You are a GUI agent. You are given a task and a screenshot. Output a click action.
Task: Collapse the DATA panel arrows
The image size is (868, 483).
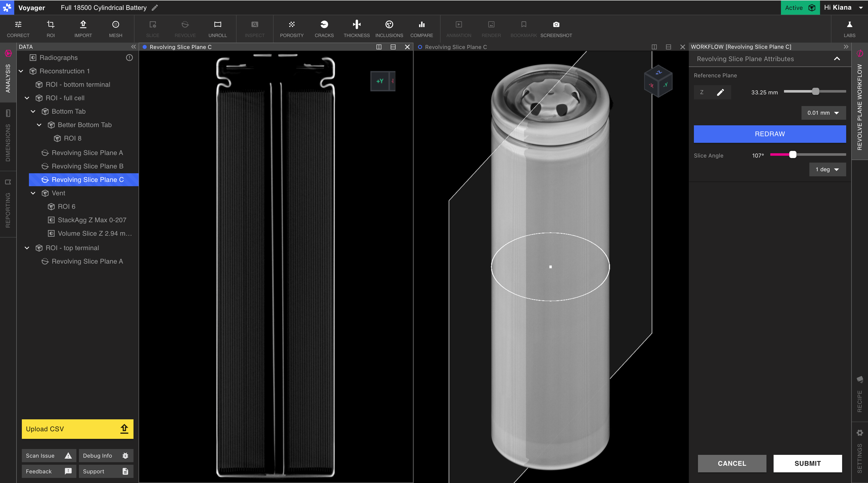point(133,47)
